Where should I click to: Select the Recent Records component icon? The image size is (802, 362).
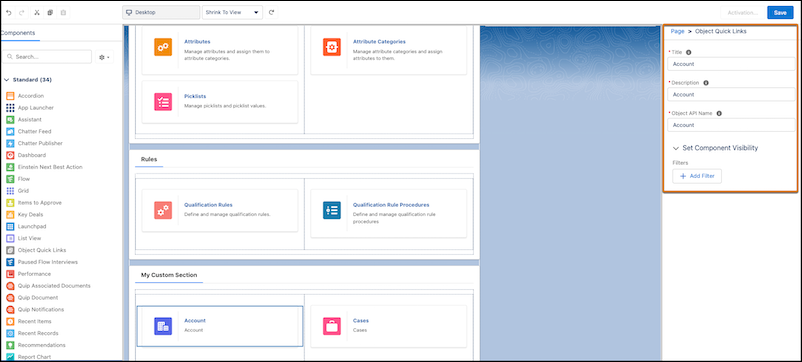click(x=10, y=333)
